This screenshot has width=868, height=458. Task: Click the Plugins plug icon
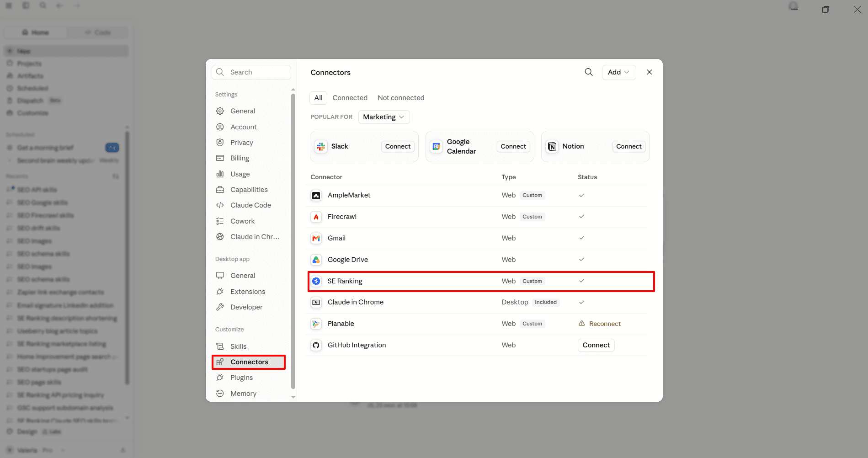click(220, 378)
